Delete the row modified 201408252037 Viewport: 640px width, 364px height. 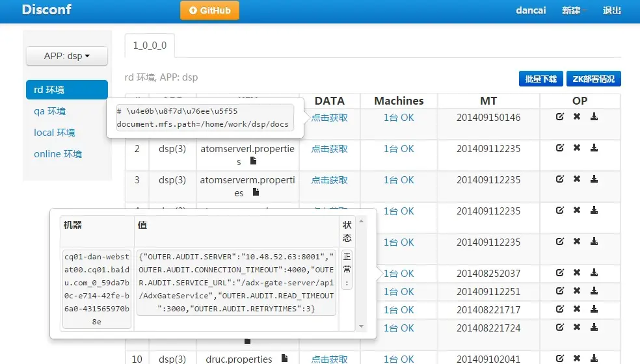577,272
